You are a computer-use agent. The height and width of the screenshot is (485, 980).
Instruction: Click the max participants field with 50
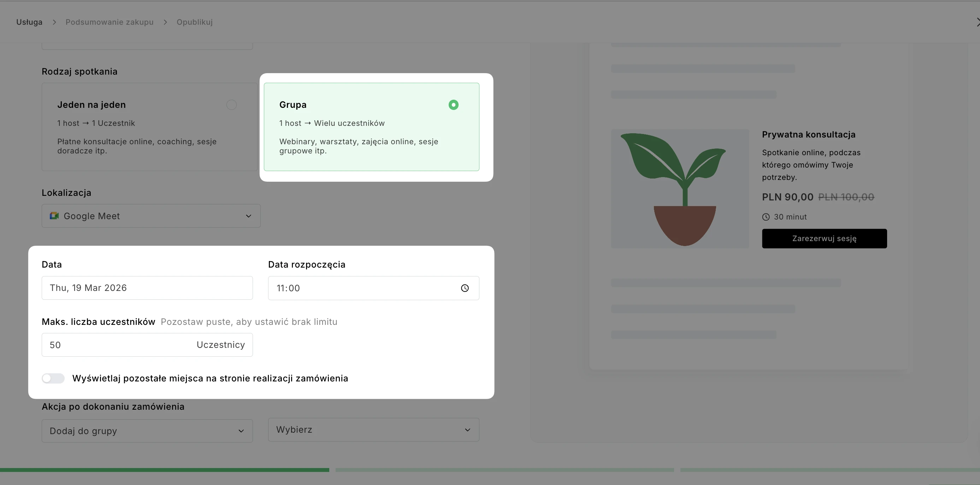pos(114,345)
